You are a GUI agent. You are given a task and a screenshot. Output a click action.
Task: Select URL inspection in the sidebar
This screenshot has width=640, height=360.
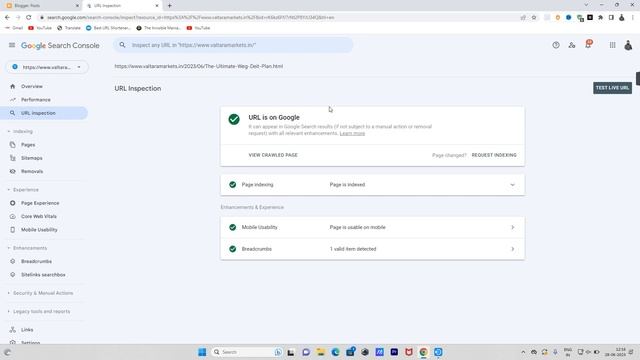(x=44, y=113)
